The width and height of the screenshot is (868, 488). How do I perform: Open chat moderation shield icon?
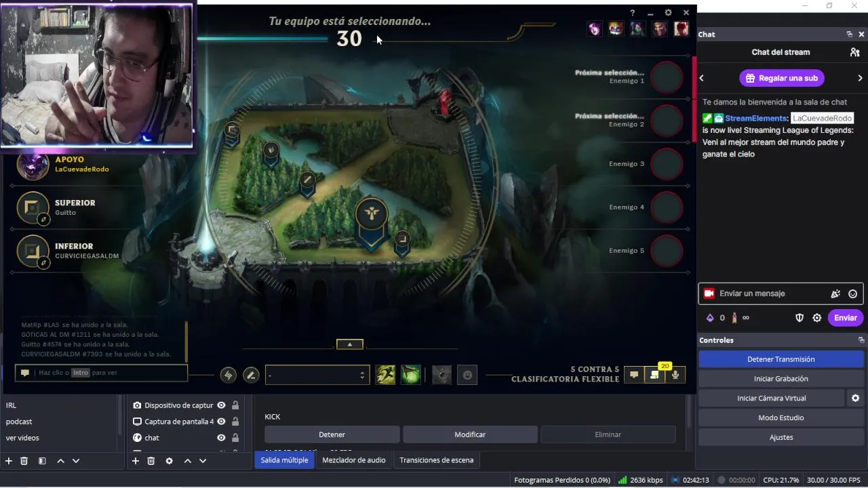800,318
